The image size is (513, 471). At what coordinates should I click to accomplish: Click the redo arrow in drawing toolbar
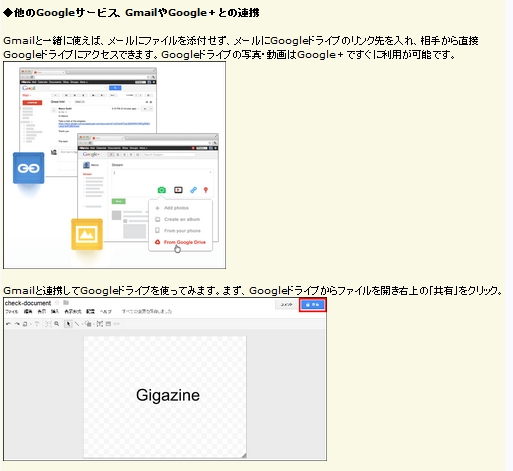pos(17,324)
